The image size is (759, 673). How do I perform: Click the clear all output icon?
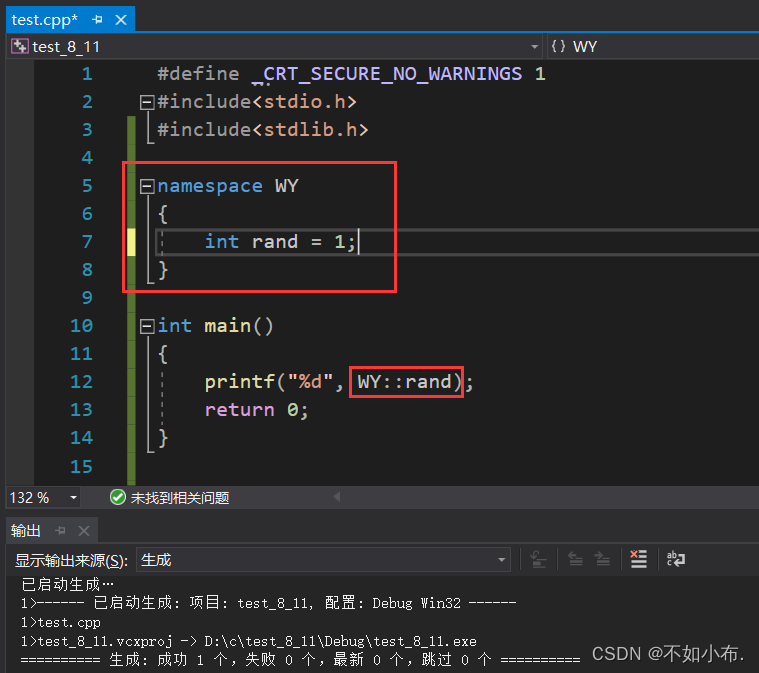tap(639, 560)
